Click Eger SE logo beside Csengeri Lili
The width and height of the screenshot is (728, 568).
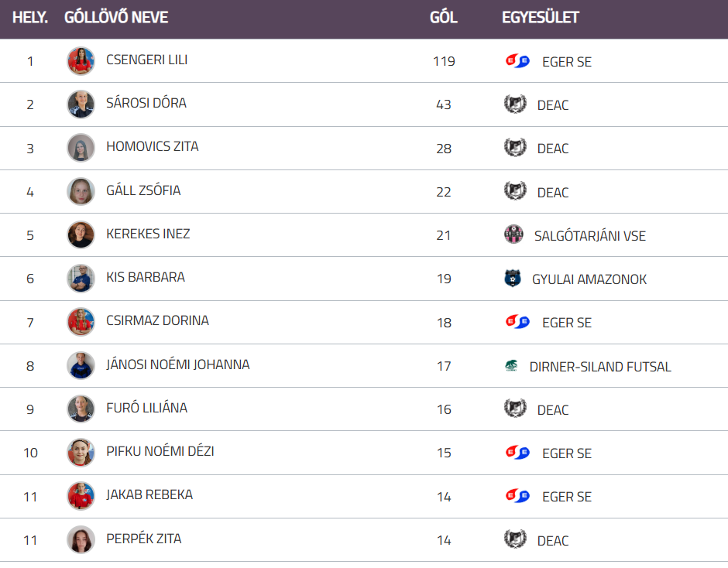[517, 61]
